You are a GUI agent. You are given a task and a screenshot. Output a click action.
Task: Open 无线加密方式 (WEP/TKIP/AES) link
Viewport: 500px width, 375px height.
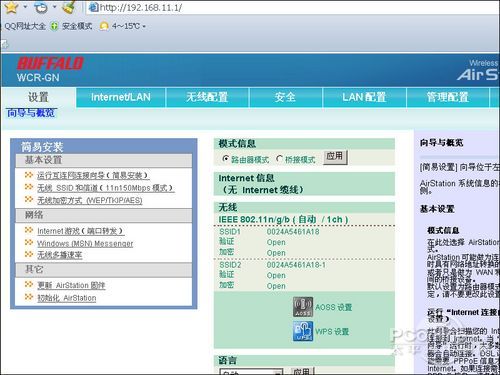(x=90, y=200)
